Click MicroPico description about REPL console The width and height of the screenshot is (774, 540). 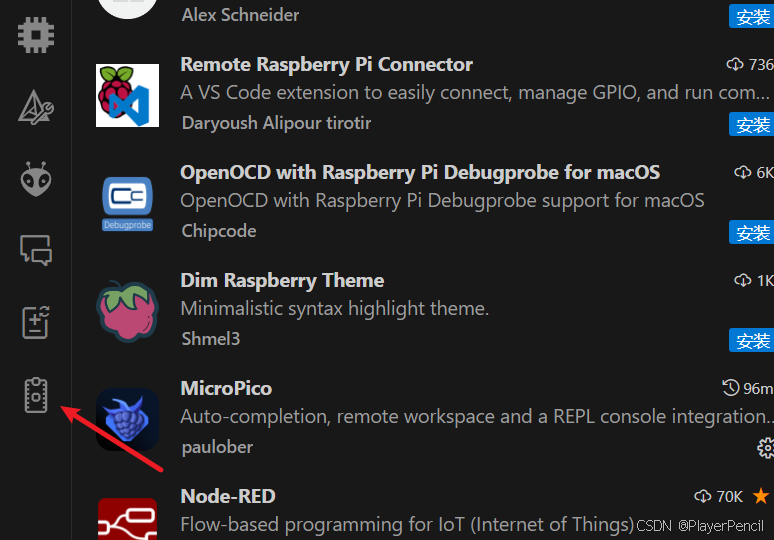[x=477, y=417]
